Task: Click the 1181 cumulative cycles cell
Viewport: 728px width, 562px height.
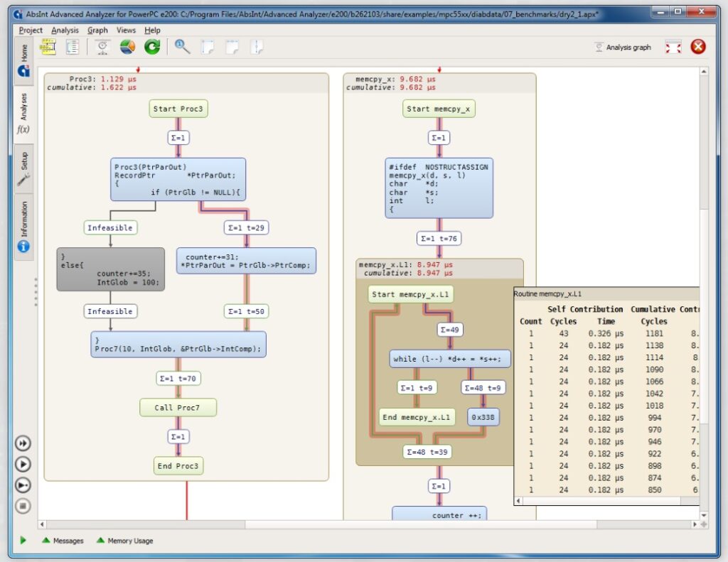Action: click(x=654, y=333)
